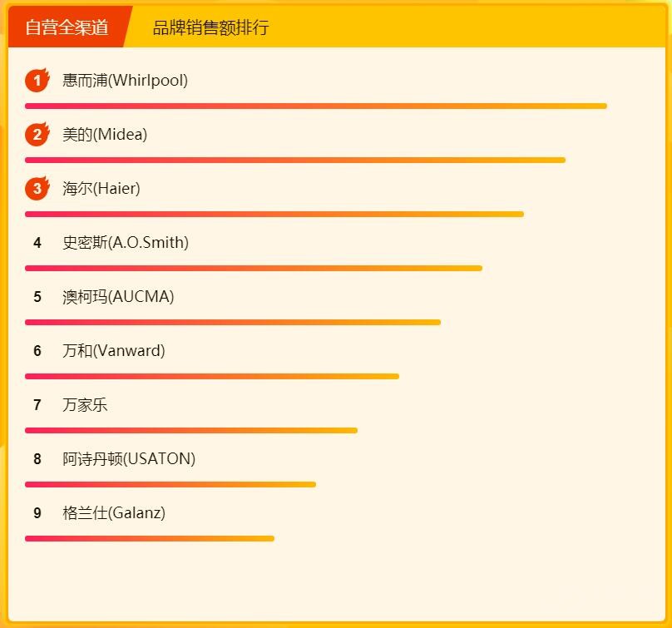Click the 万和(Vanward) brand name
The image size is (672, 628).
tap(114, 351)
